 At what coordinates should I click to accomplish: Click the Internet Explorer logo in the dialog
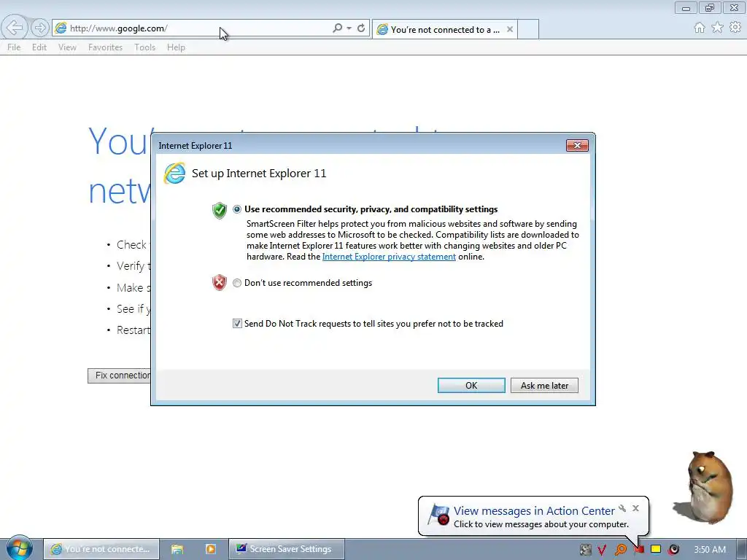point(174,174)
